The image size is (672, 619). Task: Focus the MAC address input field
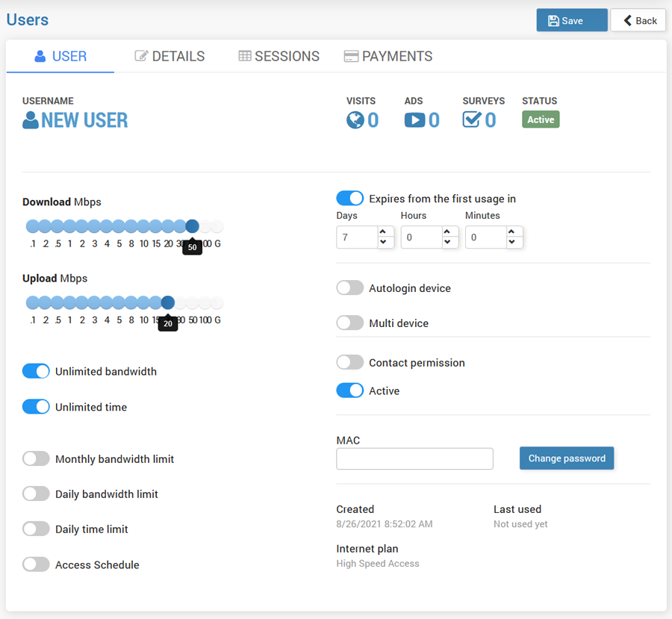coord(414,458)
